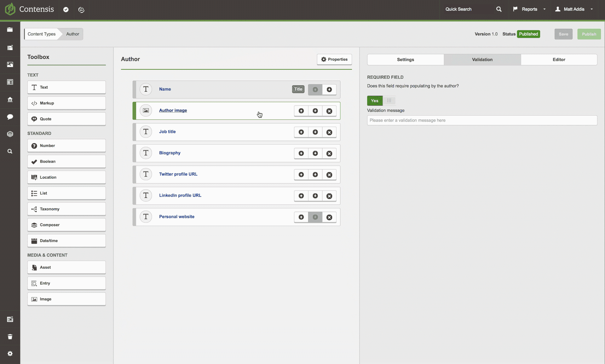Open the Matt Addis user menu
605x364 pixels.
pyautogui.click(x=574, y=9)
